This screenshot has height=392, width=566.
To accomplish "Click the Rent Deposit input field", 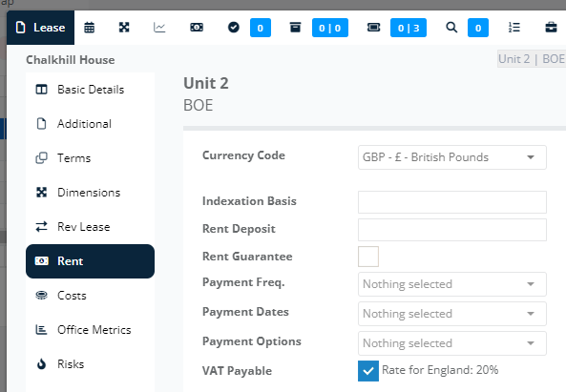I will 451,230.
